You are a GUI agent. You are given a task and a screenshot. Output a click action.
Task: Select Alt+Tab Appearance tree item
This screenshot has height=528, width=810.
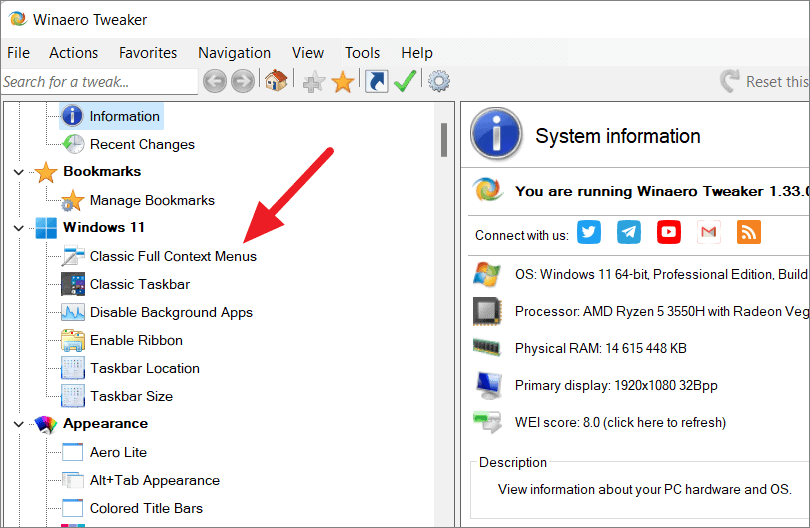point(154,480)
